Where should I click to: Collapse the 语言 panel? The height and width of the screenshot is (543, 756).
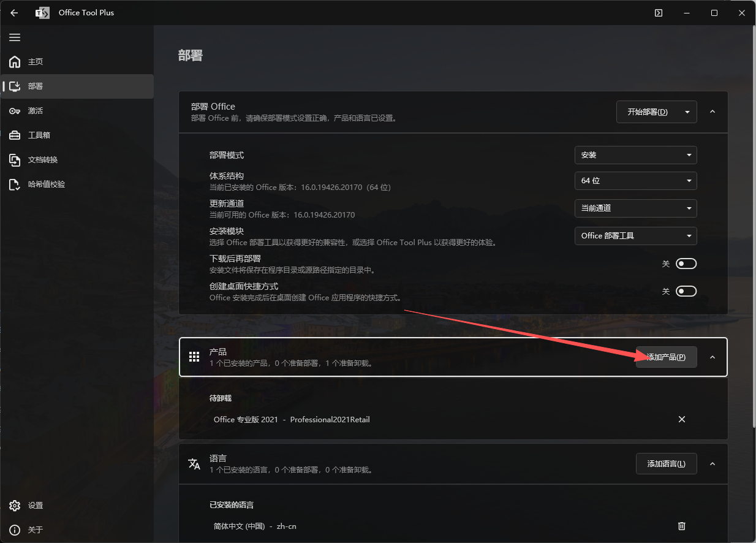click(712, 463)
